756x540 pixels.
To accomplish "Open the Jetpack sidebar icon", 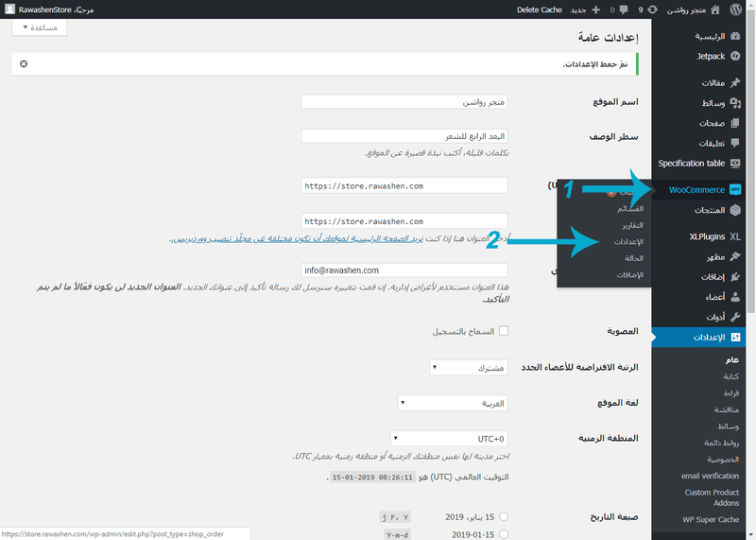I will point(735,56).
